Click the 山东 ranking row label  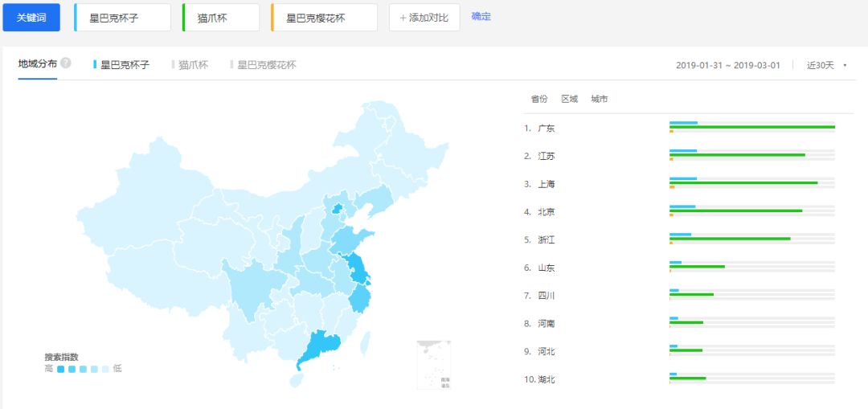[547, 268]
